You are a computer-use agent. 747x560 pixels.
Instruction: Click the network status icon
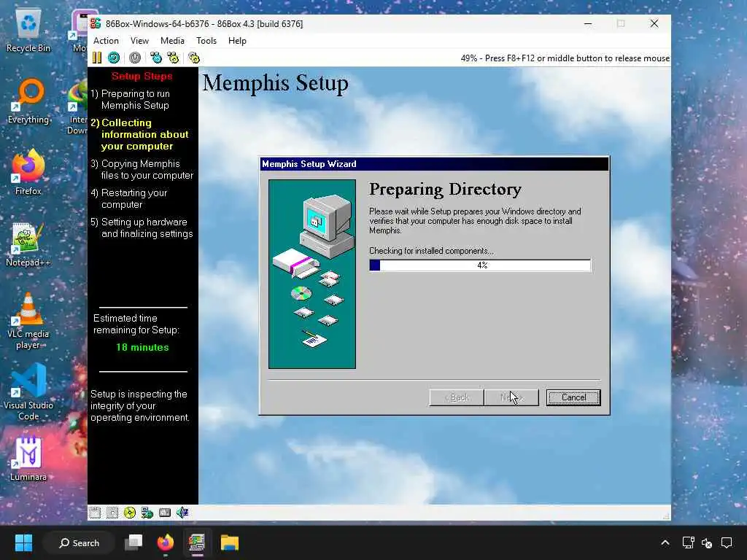pyautogui.click(x=147, y=513)
